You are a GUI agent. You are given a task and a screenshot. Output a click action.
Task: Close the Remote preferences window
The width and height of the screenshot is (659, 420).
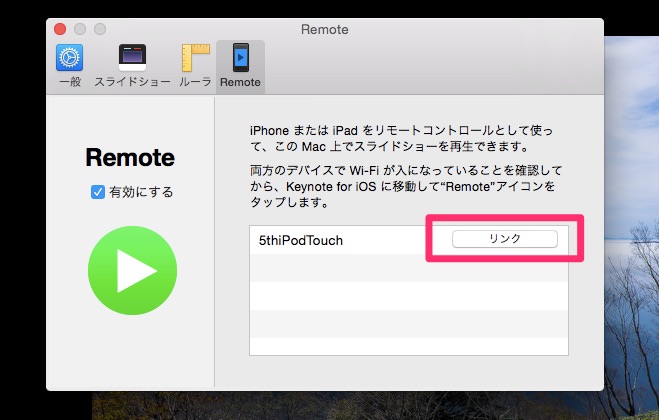pos(60,29)
